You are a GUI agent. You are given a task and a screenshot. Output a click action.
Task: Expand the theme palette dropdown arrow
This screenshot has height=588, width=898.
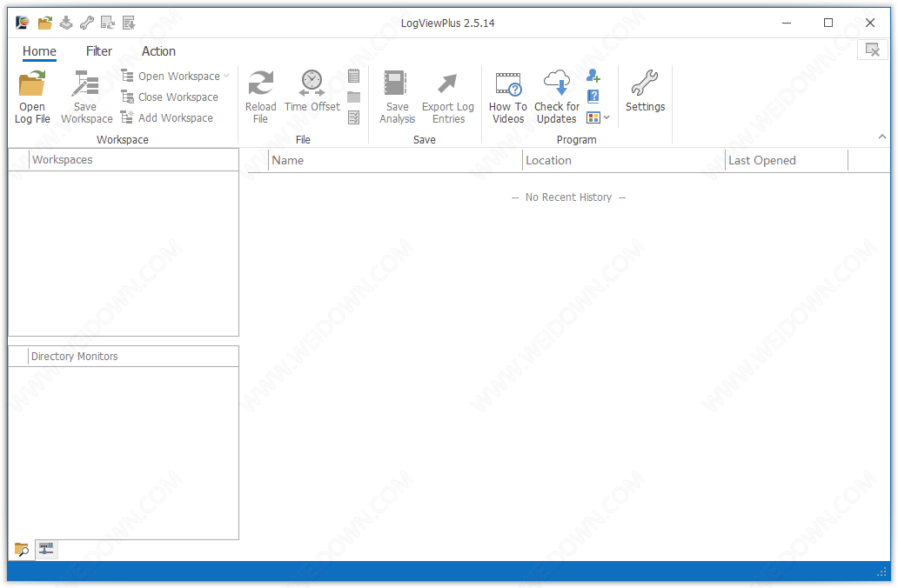point(606,117)
